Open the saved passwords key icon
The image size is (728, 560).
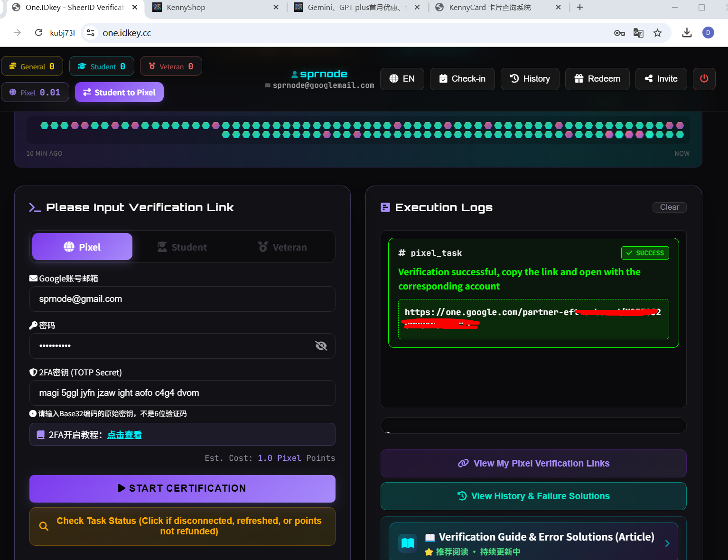[619, 33]
